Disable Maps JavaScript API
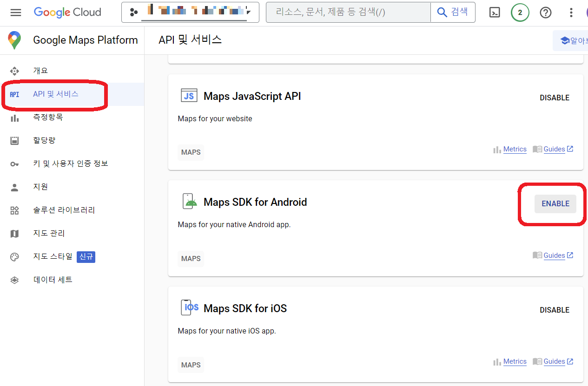Screen dimensions: 588x386 [x=555, y=98]
